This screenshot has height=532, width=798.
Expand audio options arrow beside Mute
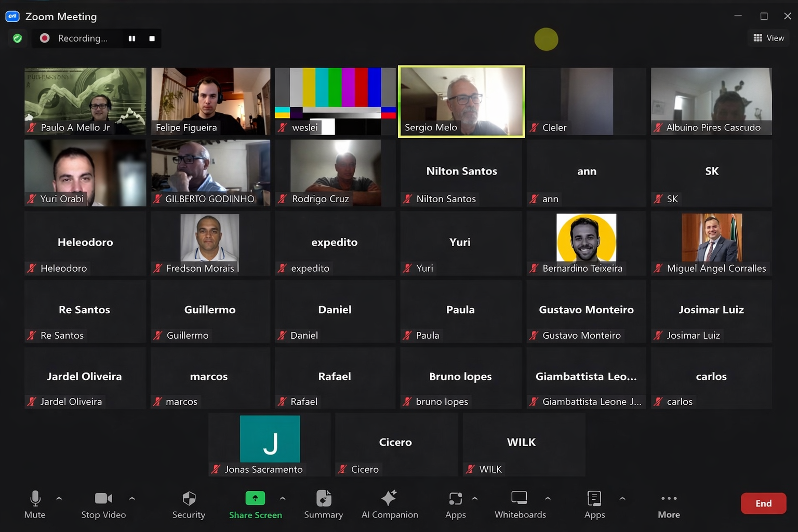click(59, 498)
